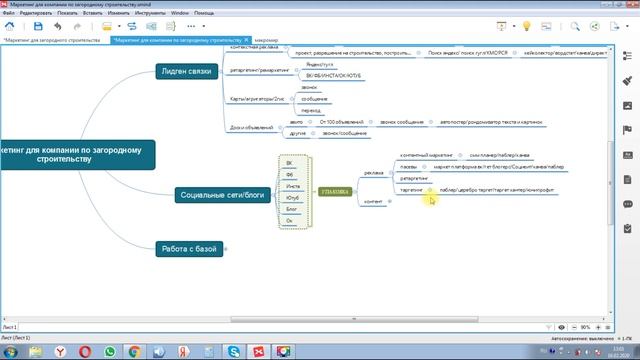Switch to the Маркетинг для загородного строительства tab
640x360 pixels.
(x=52, y=40)
